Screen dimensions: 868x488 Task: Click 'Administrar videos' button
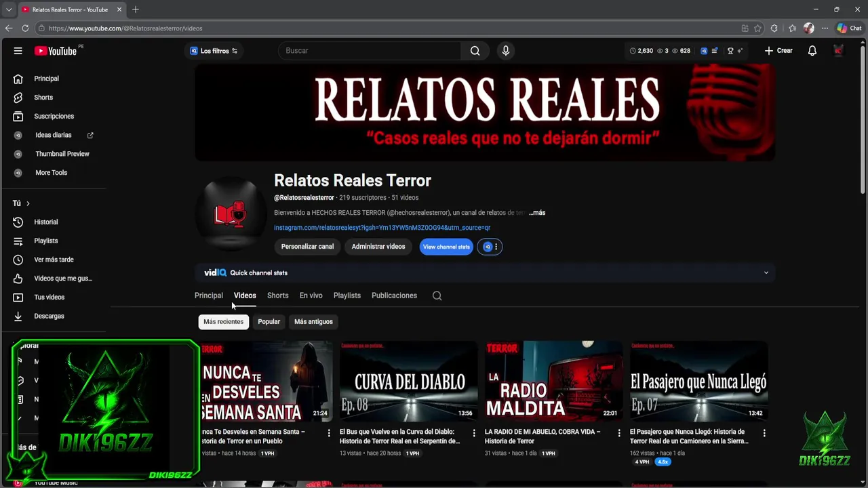378,247
